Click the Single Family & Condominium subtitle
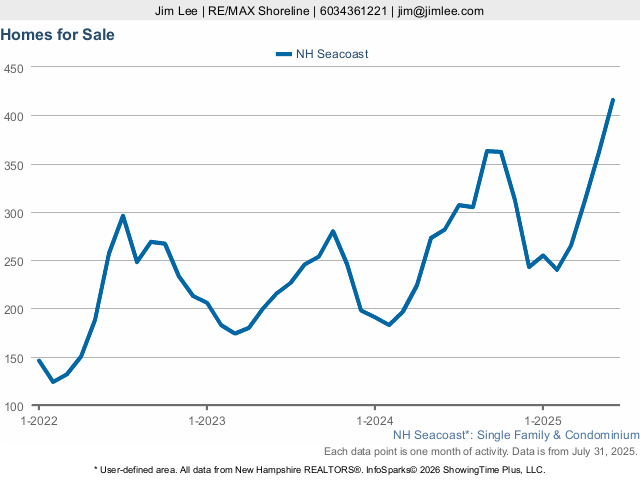This screenshot has height=480, width=640. pyautogui.click(x=515, y=435)
